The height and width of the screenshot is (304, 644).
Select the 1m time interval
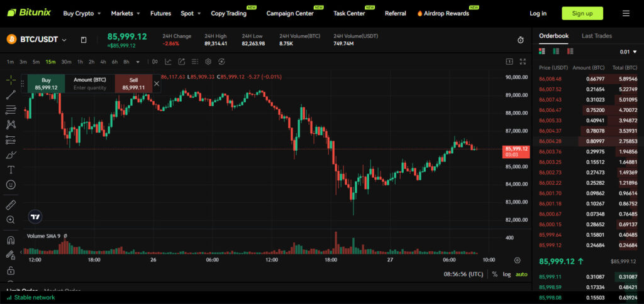tap(10, 62)
